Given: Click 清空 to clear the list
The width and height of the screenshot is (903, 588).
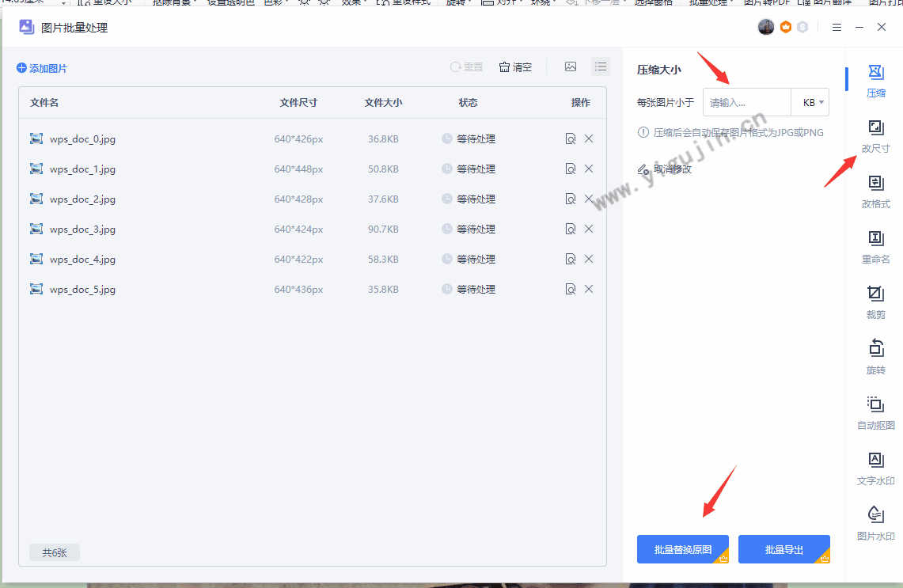Looking at the screenshot, I should click(x=515, y=66).
